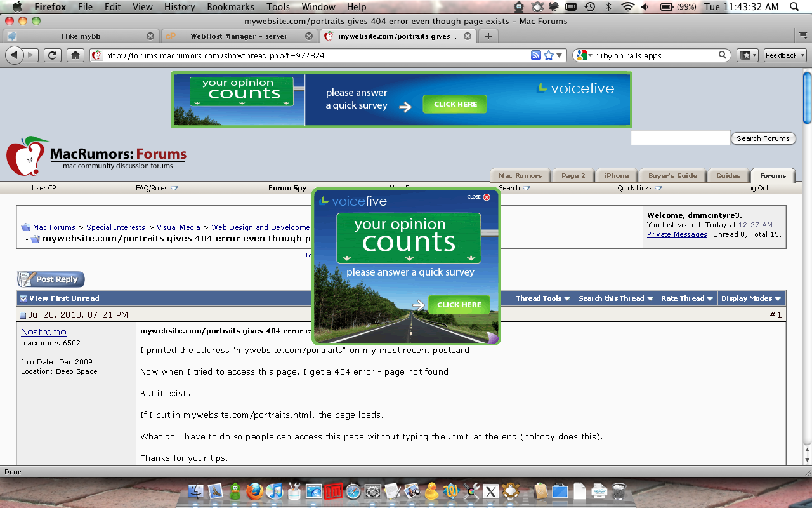Open the Buyer's Guide site tab
Viewport: 812px width, 508px height.
672,175
